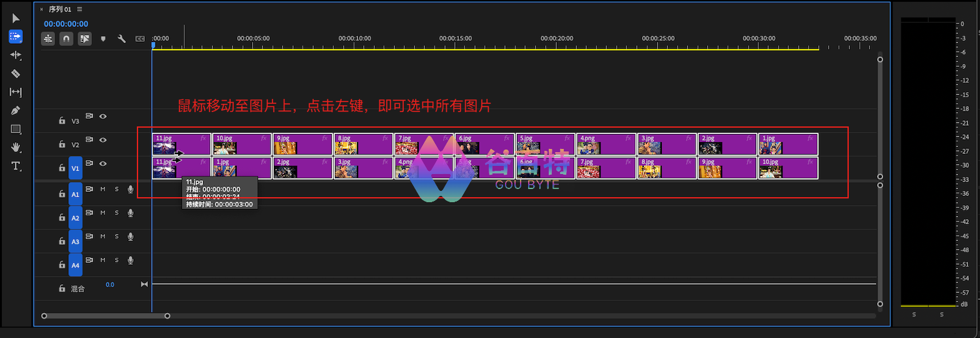The image size is (980, 338).
Task: Select the 5.jpg clip on track V2
Action: pos(545,144)
